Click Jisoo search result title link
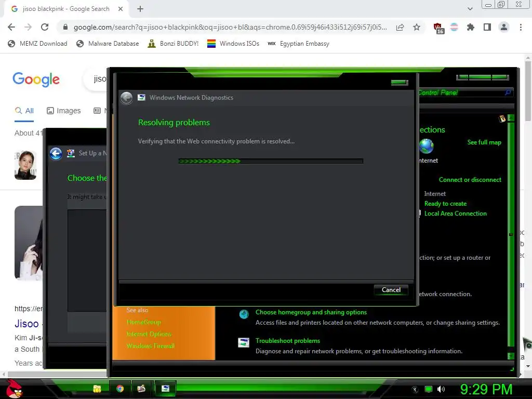The width and height of the screenshot is (532, 399). [x=26, y=324]
